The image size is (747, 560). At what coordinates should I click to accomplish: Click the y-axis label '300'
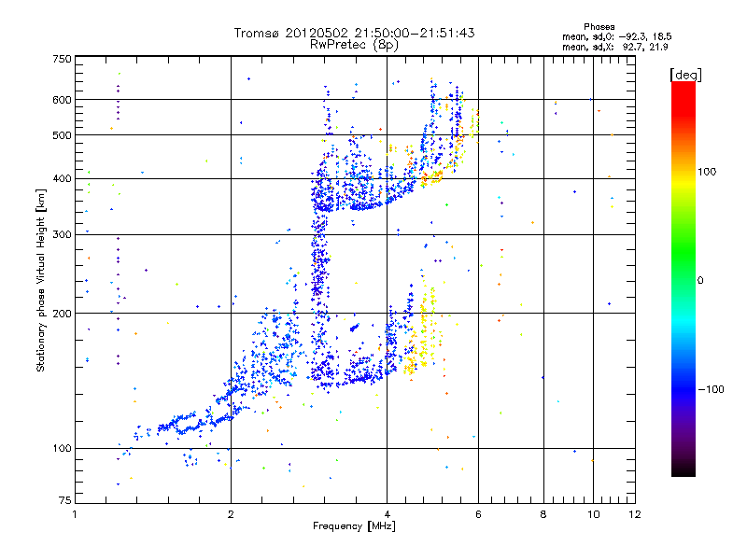click(x=62, y=235)
